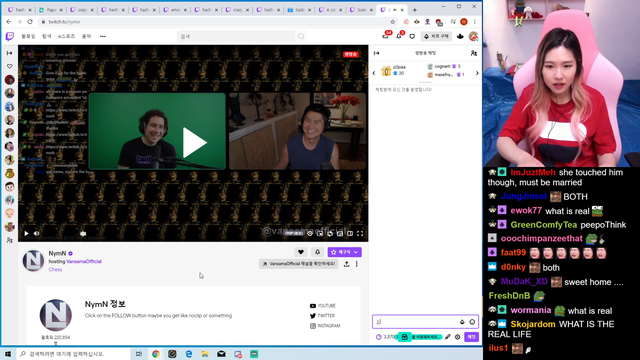Screen dimensions: 640x360
Task: Open vertical three-dot menu under video
Action: pos(356,264)
